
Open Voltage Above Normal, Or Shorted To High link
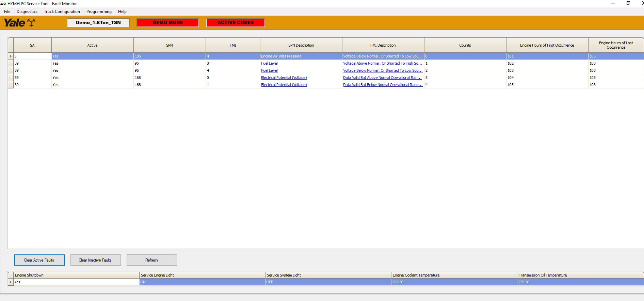[x=383, y=63]
